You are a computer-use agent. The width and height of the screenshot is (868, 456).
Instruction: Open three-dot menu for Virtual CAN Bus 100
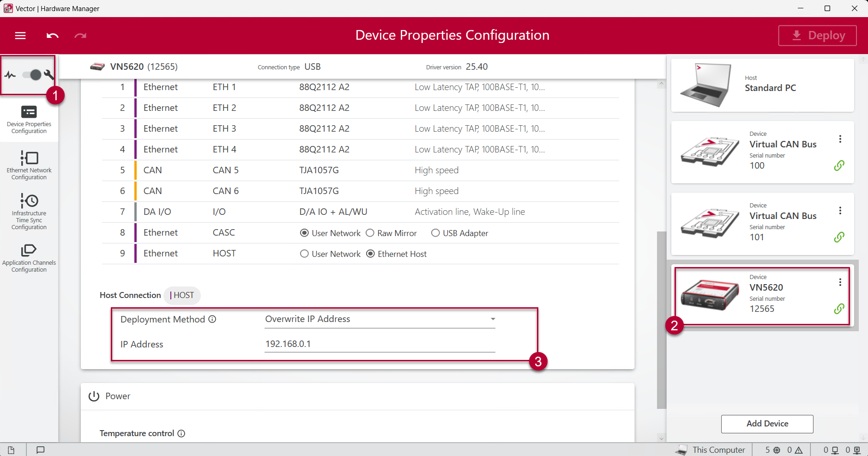(x=840, y=139)
